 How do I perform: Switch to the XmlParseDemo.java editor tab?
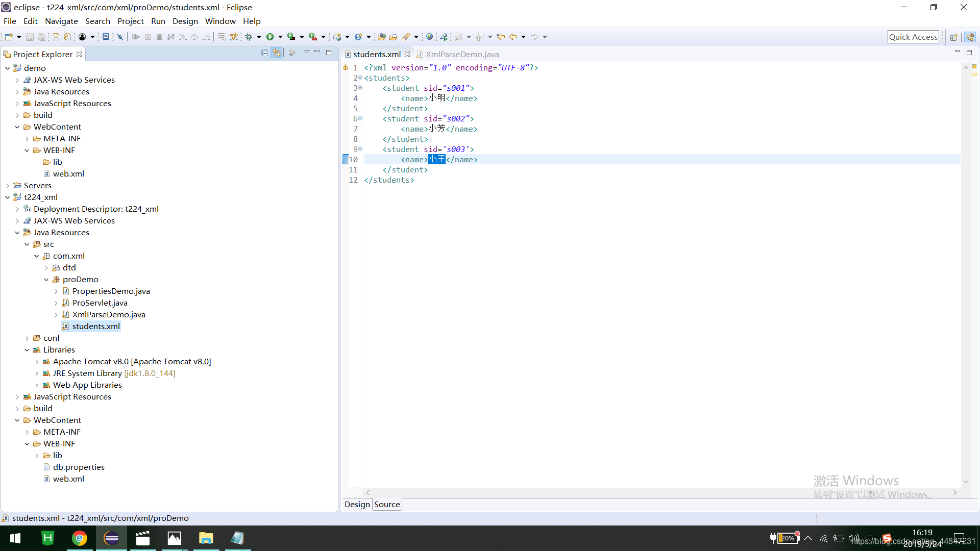click(457, 54)
